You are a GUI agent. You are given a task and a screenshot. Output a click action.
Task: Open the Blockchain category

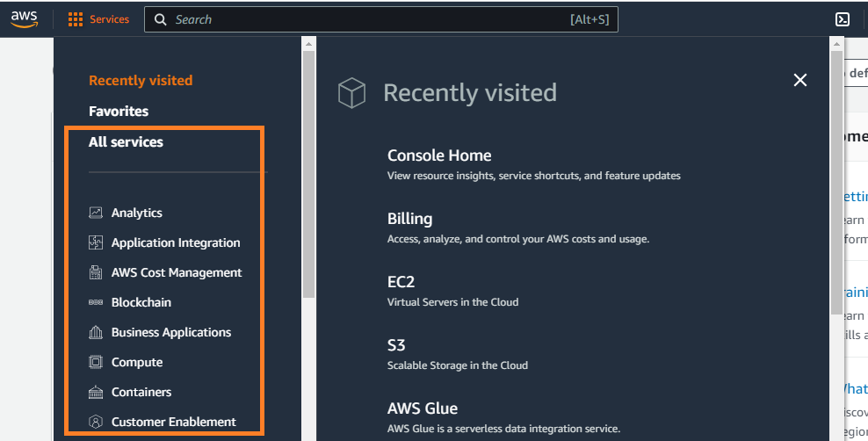pos(141,302)
